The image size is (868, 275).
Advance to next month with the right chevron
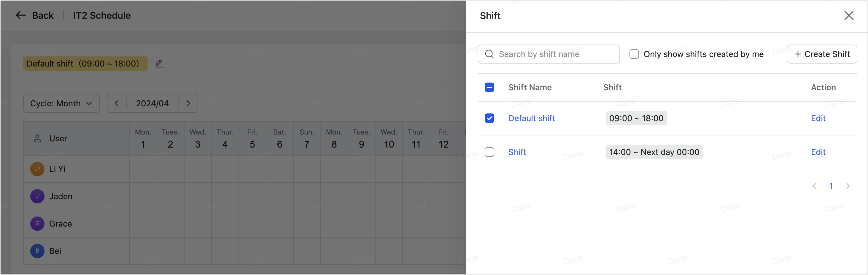pyautogui.click(x=188, y=103)
